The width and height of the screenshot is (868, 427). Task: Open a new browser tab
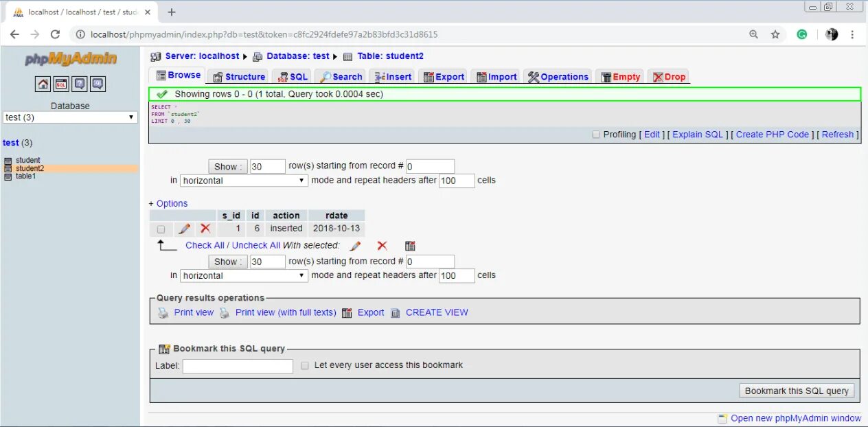(x=172, y=12)
